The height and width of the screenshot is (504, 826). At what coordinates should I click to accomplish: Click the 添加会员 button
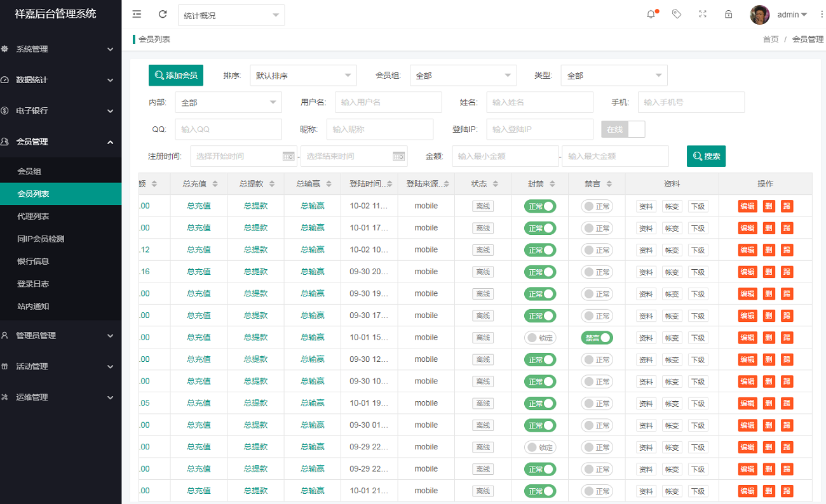pos(175,76)
